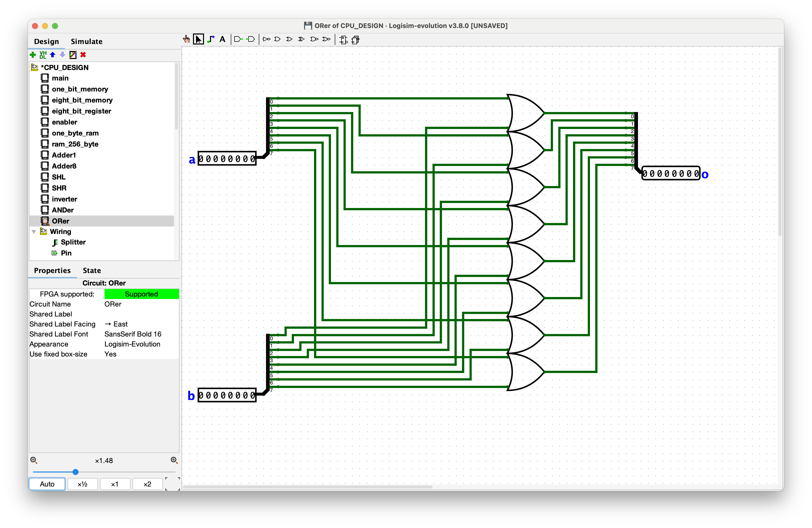This screenshot has width=812, height=528.
Task: Select one_bit_memory circuit
Action: (x=80, y=89)
